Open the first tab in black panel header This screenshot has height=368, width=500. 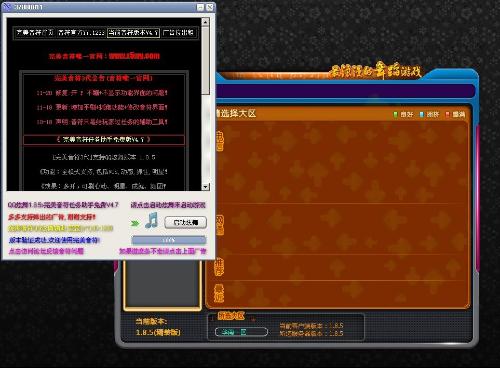pos(35,33)
